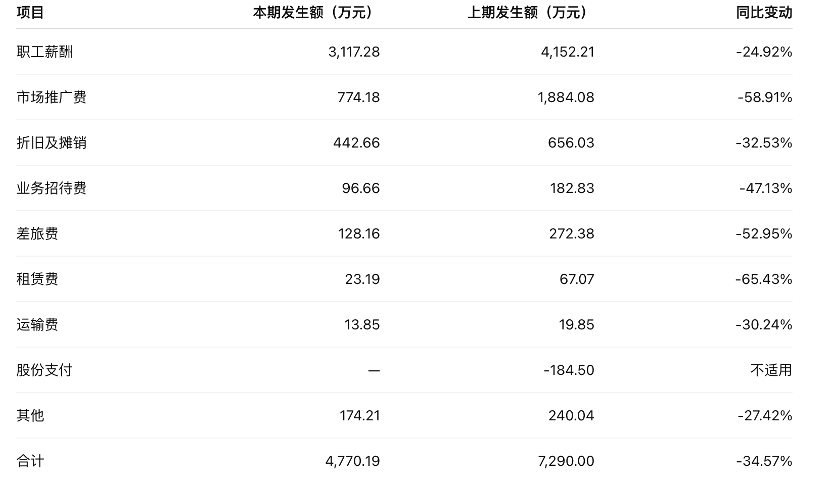This screenshot has width=832, height=482.
Task: Click the 上期发生额 (万元) column header
Action: point(526,13)
